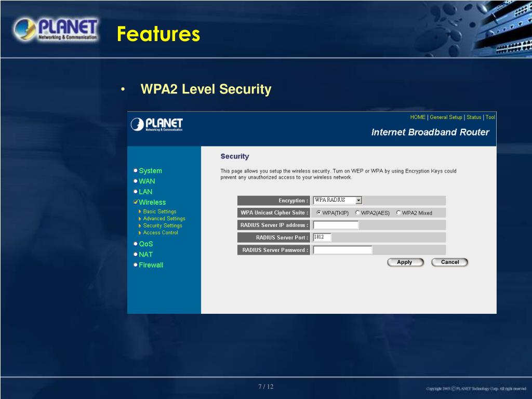The image size is (532, 399).
Task: Open General Setup in the top navigation
Action: click(445, 117)
